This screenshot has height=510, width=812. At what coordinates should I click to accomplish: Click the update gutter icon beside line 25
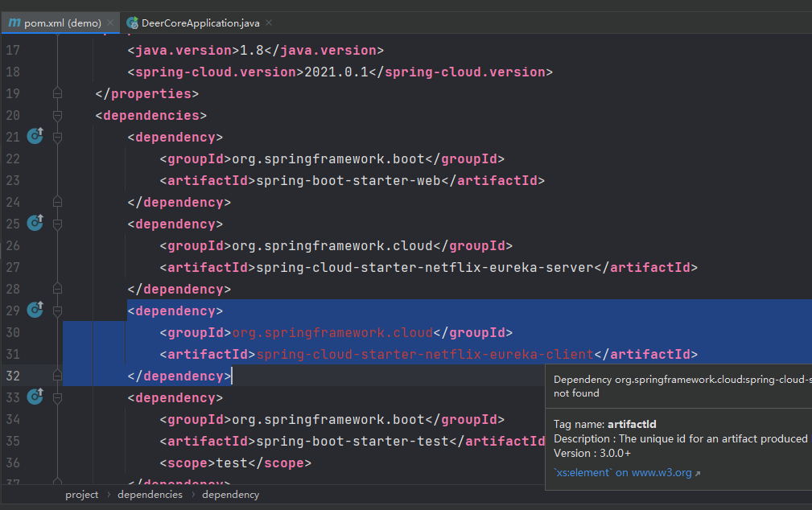coord(35,223)
